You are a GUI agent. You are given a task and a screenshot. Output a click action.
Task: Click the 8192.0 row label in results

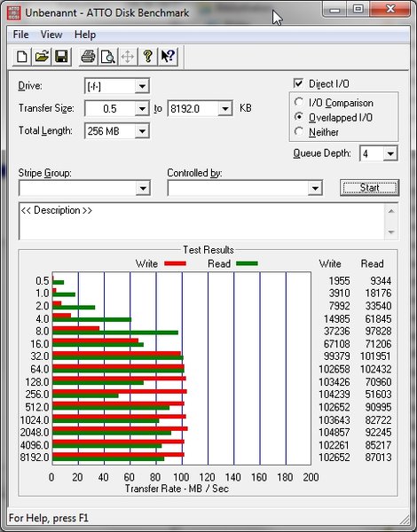[35, 458]
